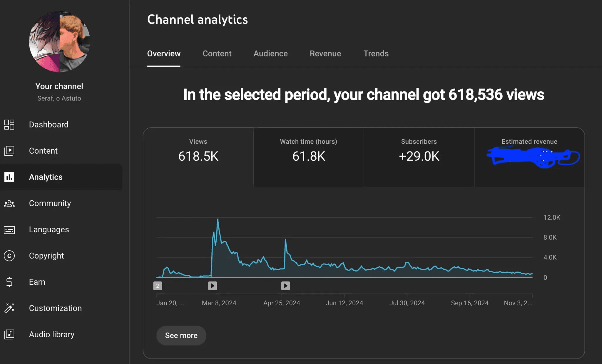Click the Customization magic wand icon
The height and width of the screenshot is (364, 602).
pyautogui.click(x=9, y=308)
